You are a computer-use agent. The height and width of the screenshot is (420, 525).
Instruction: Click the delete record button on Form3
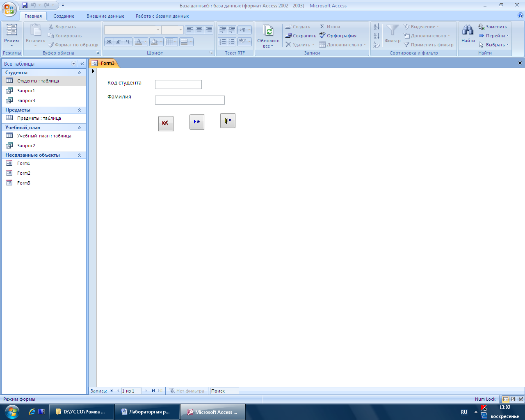166,123
